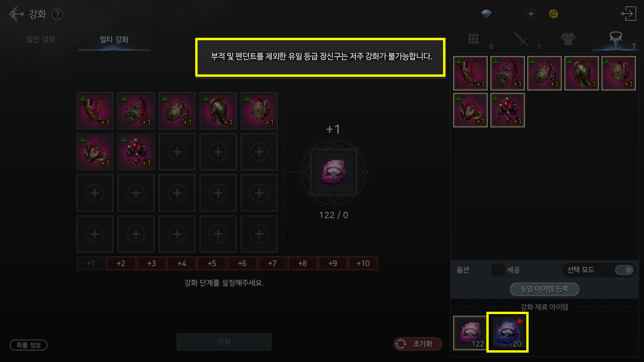Screen dimensions: 644x362
Task: Toggle the 선택 모드 switch
Action: click(624, 270)
